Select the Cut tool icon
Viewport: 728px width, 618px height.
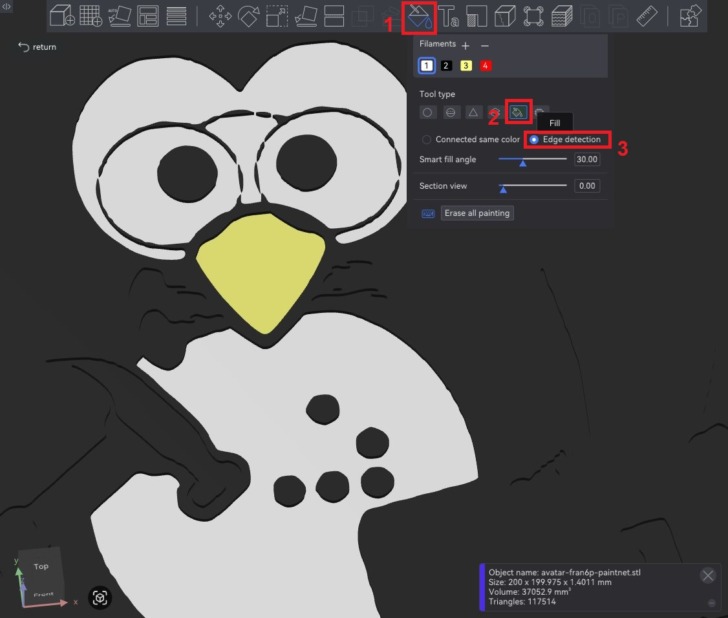point(334,16)
